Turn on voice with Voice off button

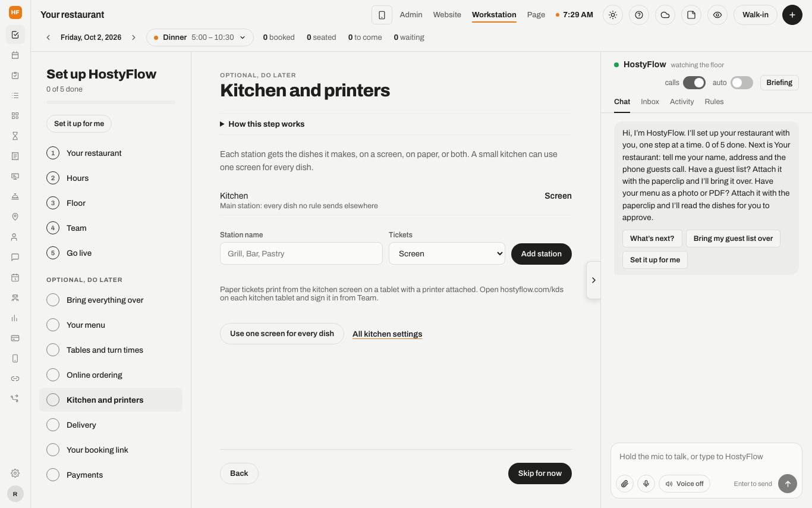pos(684,484)
